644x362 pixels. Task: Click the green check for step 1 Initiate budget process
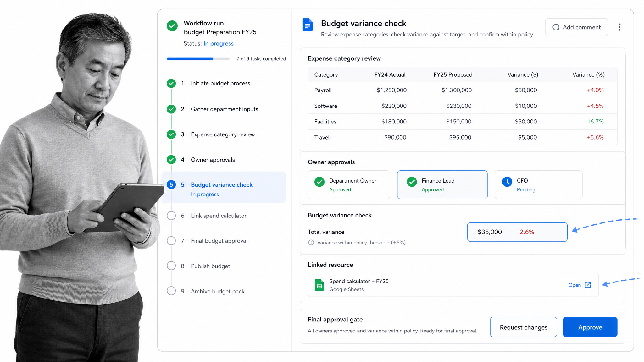171,83
